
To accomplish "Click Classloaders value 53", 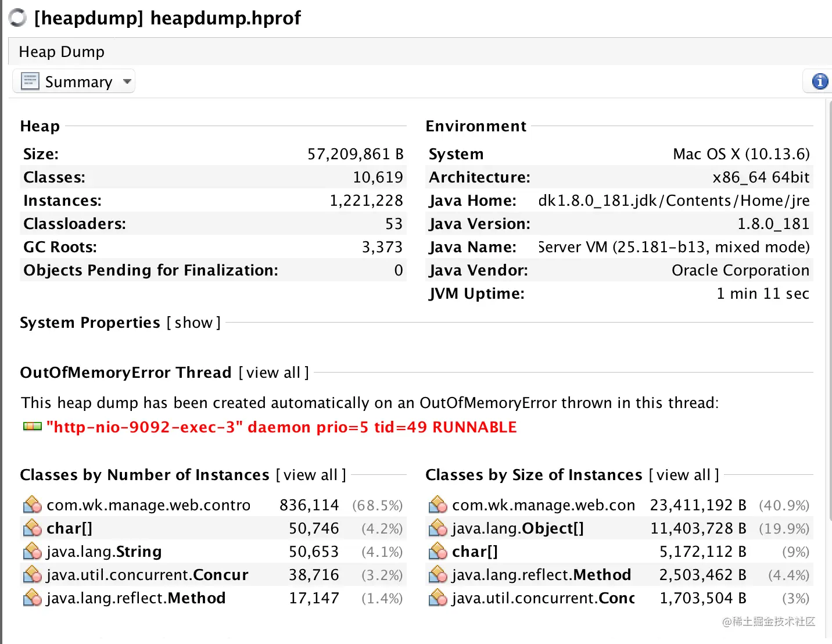I will [394, 224].
